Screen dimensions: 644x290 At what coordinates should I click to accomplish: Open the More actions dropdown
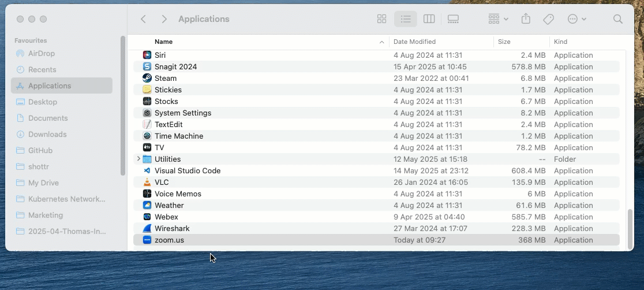[x=576, y=19]
